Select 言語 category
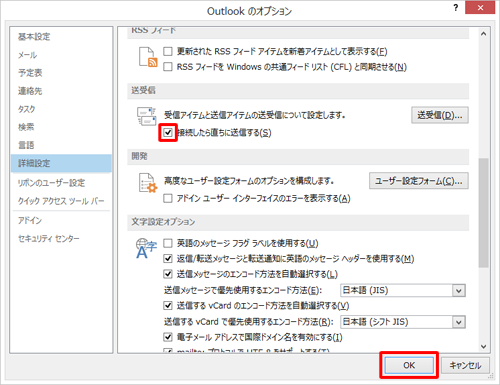Viewport: 500px width, 385px height. coord(61,145)
